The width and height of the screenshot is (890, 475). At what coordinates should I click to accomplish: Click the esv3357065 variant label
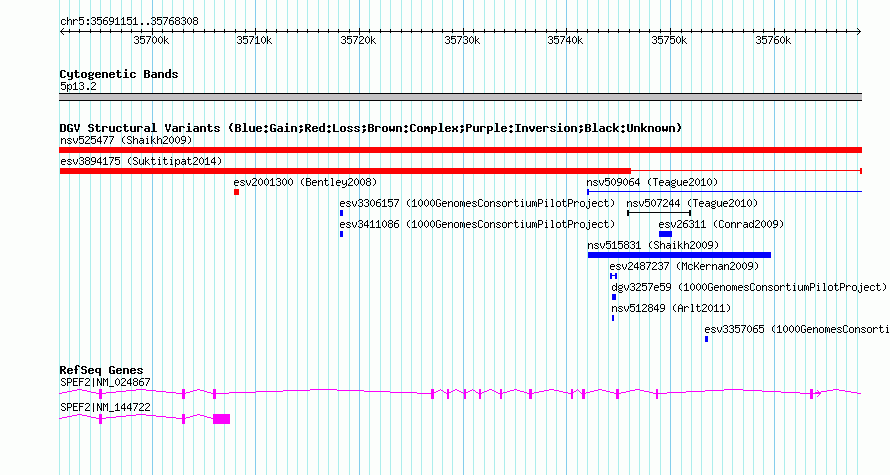pos(797,329)
